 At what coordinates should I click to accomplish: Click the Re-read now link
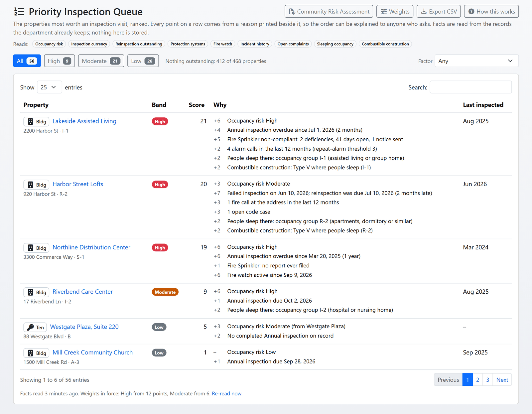point(227,393)
